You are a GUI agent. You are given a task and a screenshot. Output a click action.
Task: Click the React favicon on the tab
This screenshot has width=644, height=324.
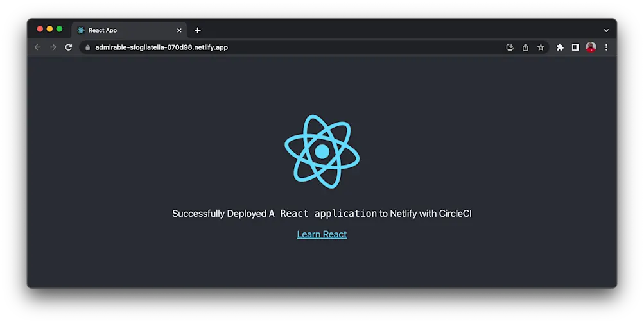[x=81, y=30]
